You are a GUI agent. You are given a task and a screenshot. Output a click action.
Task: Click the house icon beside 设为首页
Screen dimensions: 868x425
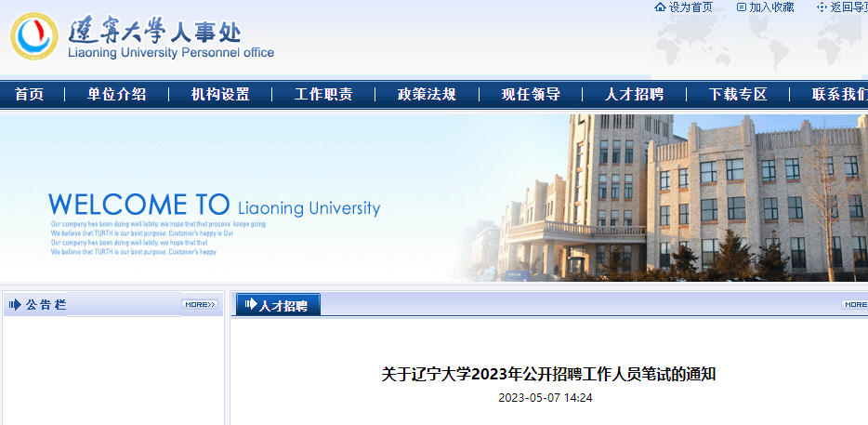coord(660,7)
